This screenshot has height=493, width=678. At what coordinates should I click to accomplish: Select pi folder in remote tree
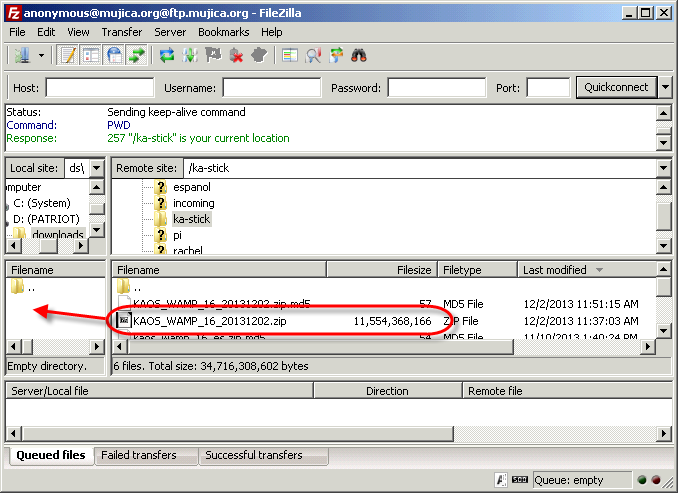pyautogui.click(x=177, y=235)
